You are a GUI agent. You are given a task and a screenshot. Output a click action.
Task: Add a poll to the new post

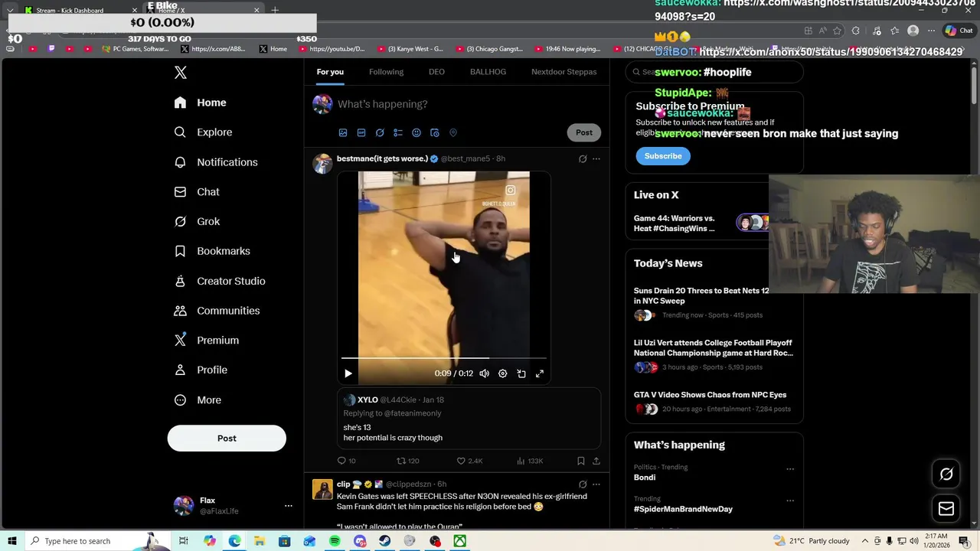pos(398,133)
